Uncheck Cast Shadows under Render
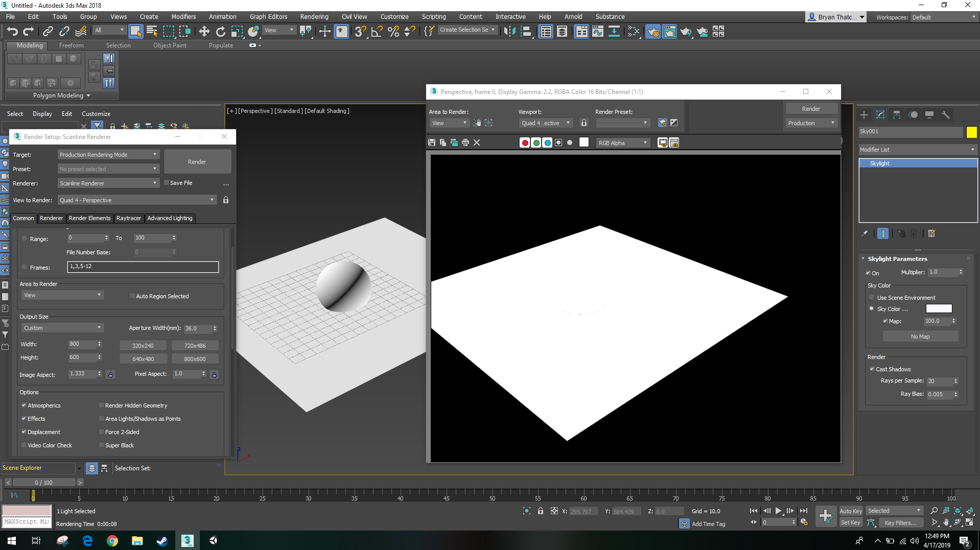 tap(872, 369)
